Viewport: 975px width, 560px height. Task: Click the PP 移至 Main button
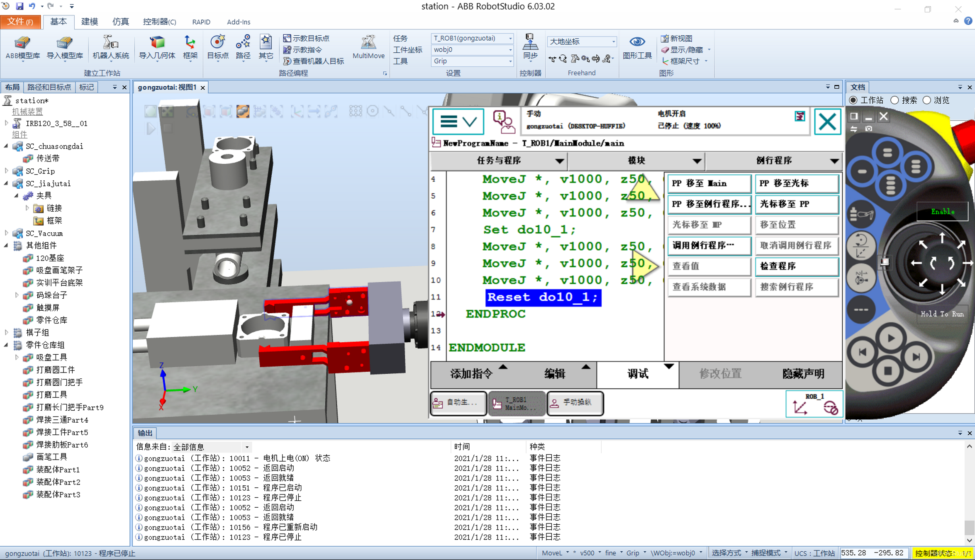click(x=709, y=183)
